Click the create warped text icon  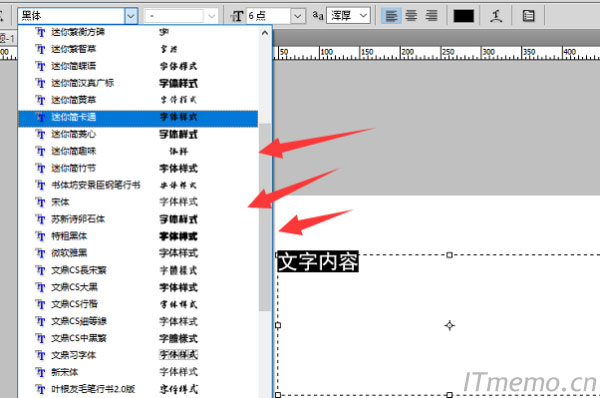tap(496, 16)
